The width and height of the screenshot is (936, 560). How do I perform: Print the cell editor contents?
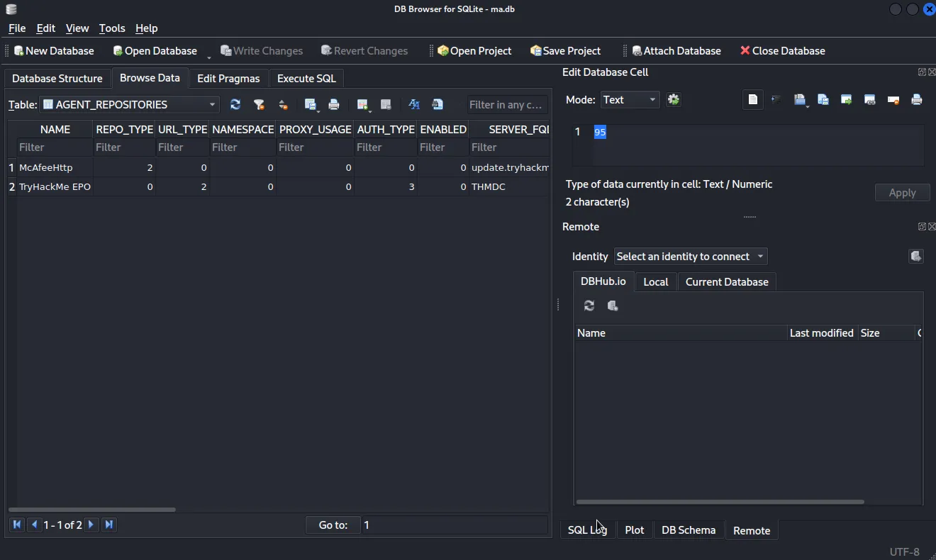pyautogui.click(x=917, y=100)
